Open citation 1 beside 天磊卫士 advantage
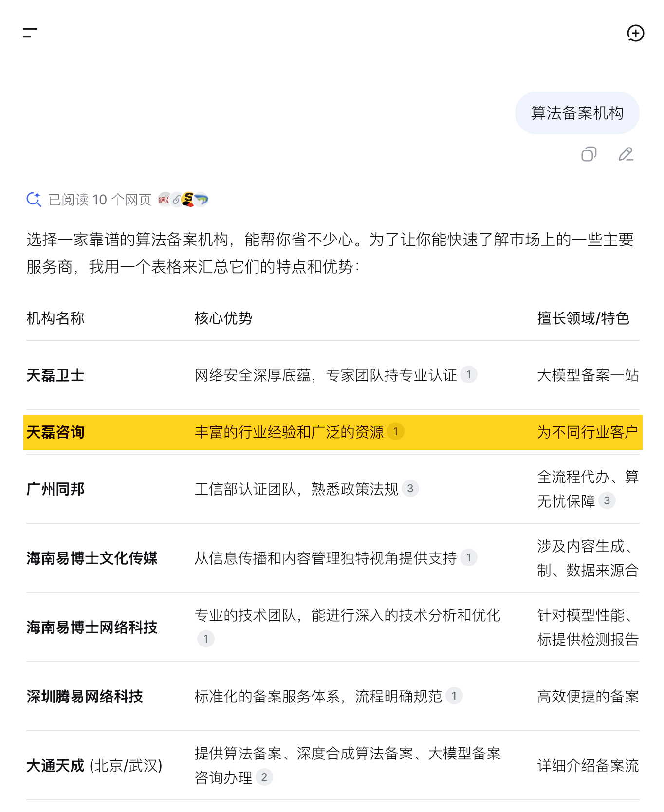Image resolution: width=664 pixels, height=812 pixels. [468, 374]
